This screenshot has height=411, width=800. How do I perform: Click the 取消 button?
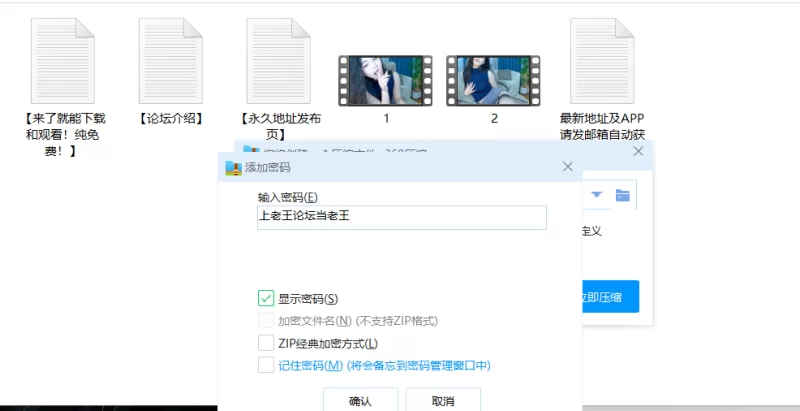point(443,401)
